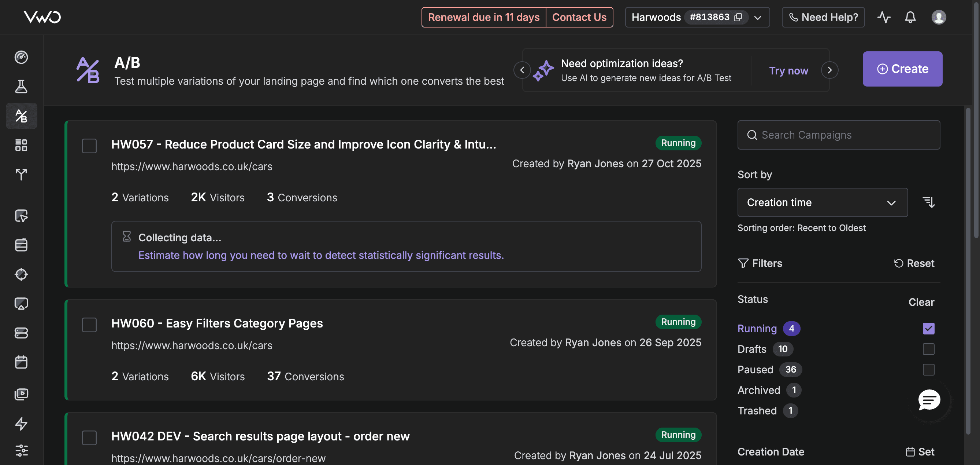Expand the Harwoods account switcher

(x=758, y=18)
